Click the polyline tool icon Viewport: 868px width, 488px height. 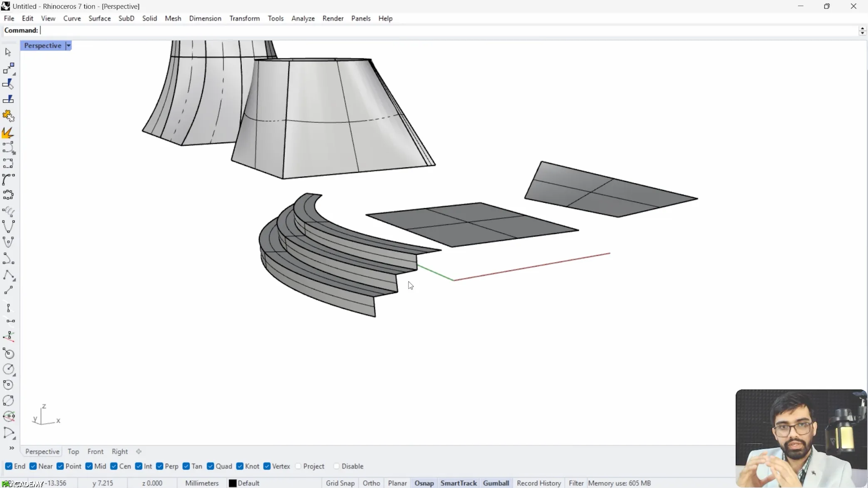[x=8, y=275]
